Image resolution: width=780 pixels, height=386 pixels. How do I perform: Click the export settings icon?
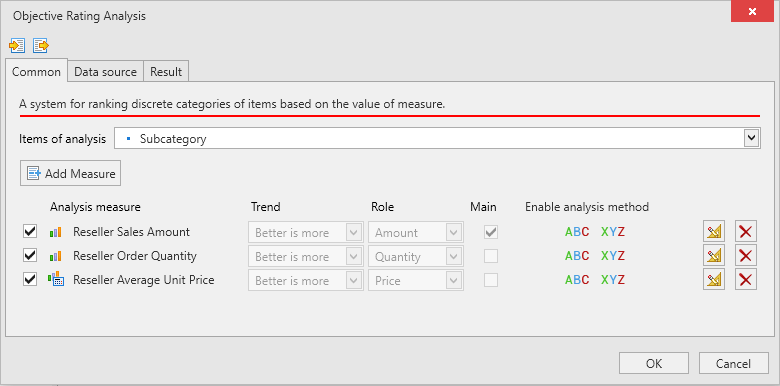click(x=41, y=46)
